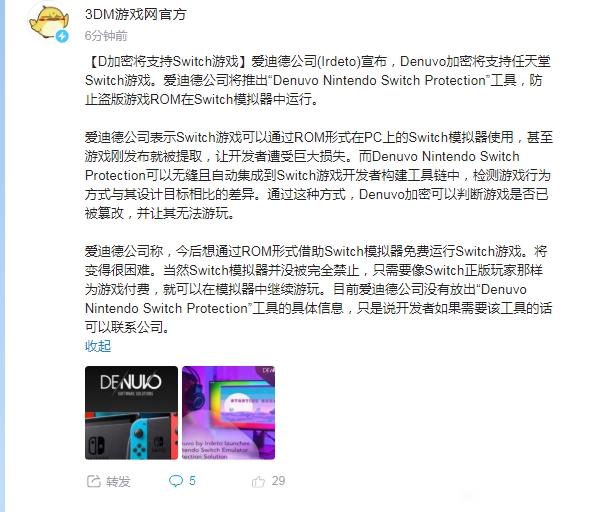Click the 6分钟前 timestamp
The image size is (590, 512).
click(x=106, y=36)
